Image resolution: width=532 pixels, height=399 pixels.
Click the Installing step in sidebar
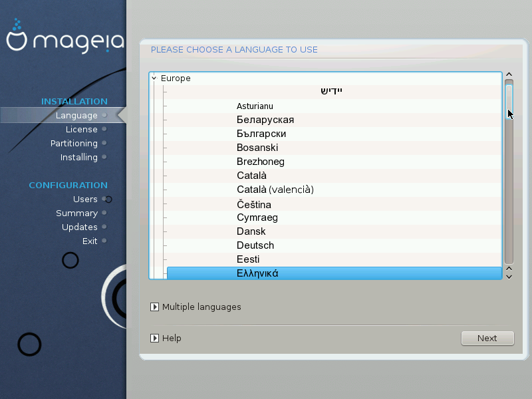point(79,157)
